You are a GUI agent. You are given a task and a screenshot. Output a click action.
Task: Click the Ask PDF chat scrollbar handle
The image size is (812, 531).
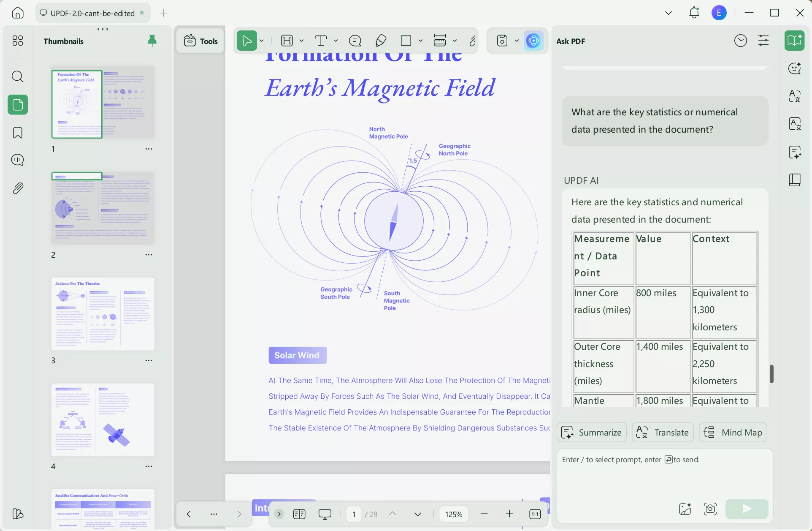771,374
